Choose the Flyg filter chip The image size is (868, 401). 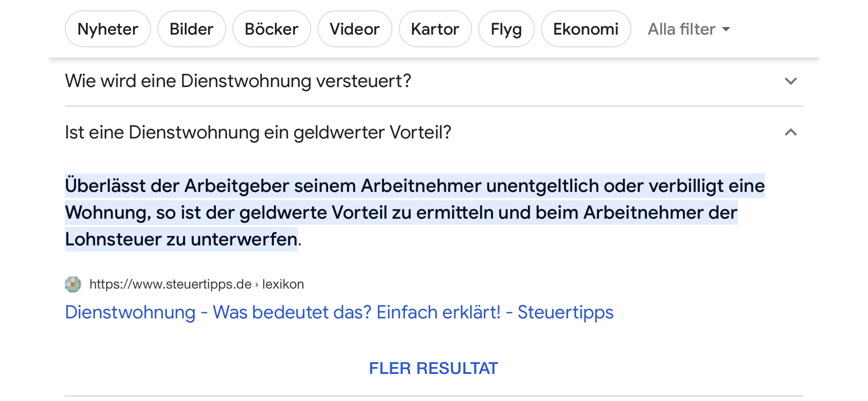506,29
